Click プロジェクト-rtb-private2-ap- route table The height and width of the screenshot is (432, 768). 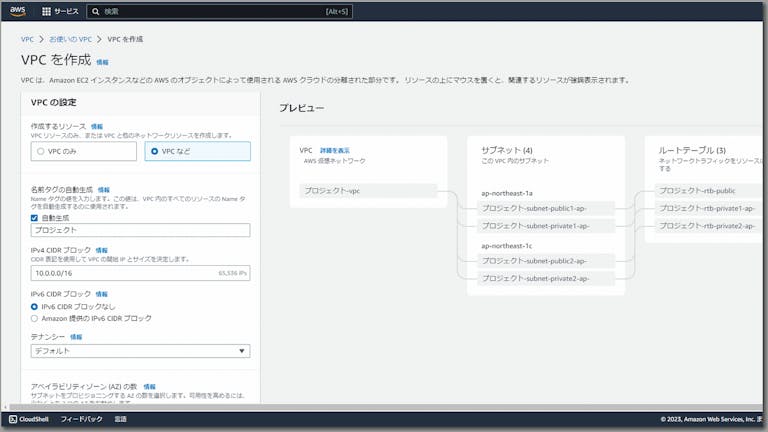tap(709, 225)
